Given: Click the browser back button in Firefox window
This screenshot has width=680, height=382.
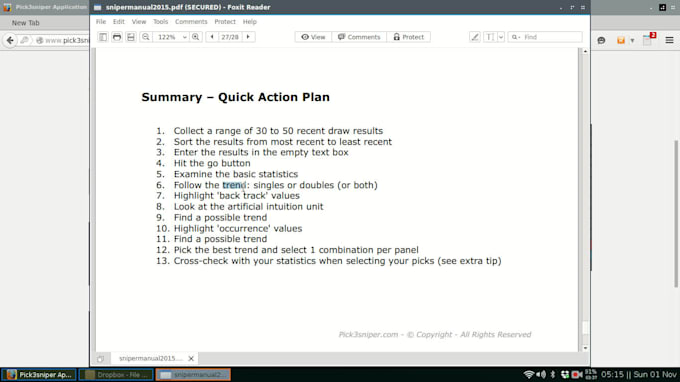Looking at the screenshot, I should (x=10, y=40).
